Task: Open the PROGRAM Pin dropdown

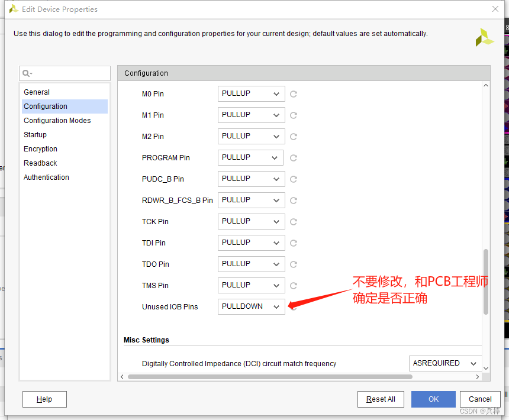Action: tap(250, 157)
